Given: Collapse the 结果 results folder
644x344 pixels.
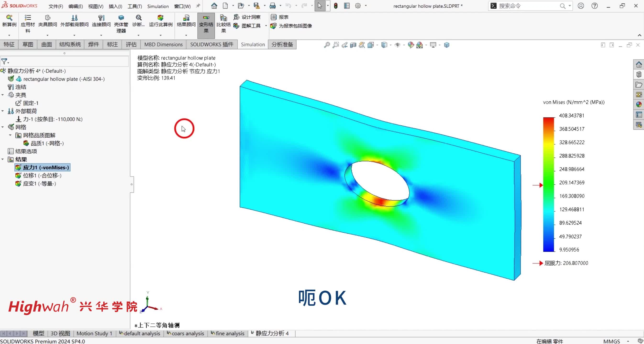Looking at the screenshot, I should (x=2, y=159).
